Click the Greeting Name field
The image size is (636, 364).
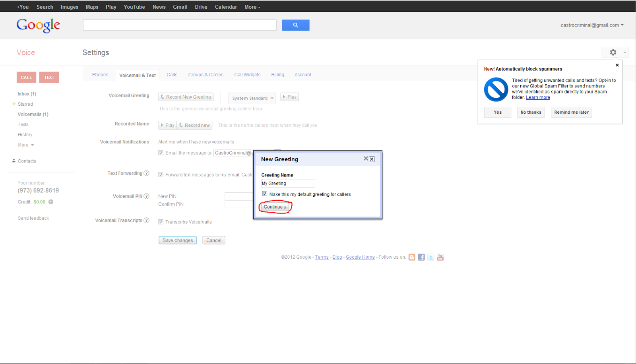[288, 183]
